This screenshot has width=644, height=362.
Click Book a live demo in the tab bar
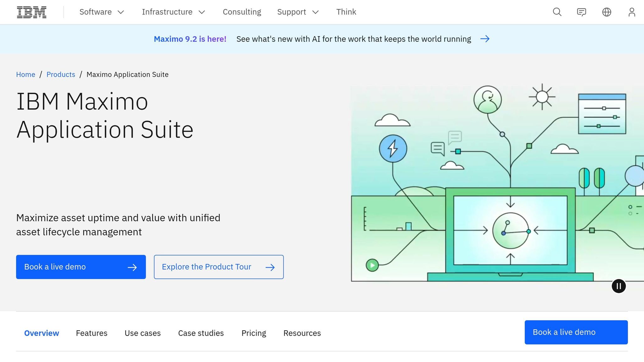pos(576,332)
